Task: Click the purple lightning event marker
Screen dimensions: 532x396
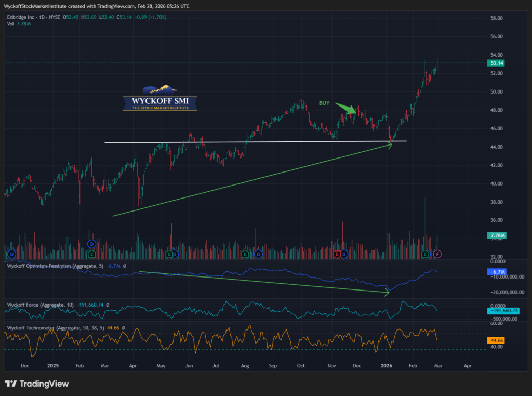Action: click(437, 254)
